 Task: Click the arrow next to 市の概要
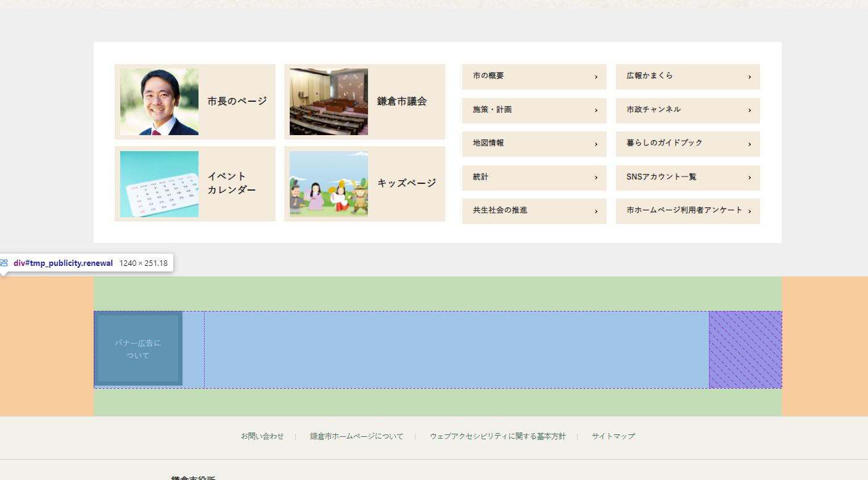coord(596,77)
